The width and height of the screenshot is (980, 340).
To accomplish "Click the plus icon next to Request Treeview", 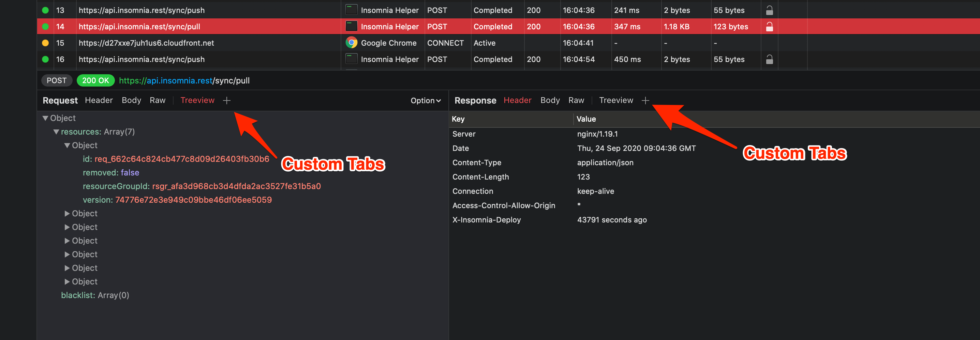I will click(x=227, y=100).
